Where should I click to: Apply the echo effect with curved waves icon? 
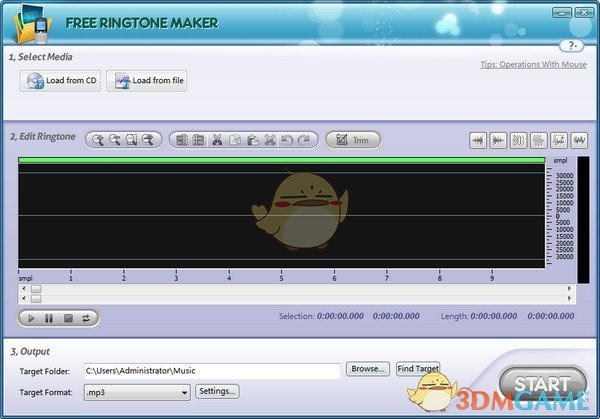coord(518,140)
